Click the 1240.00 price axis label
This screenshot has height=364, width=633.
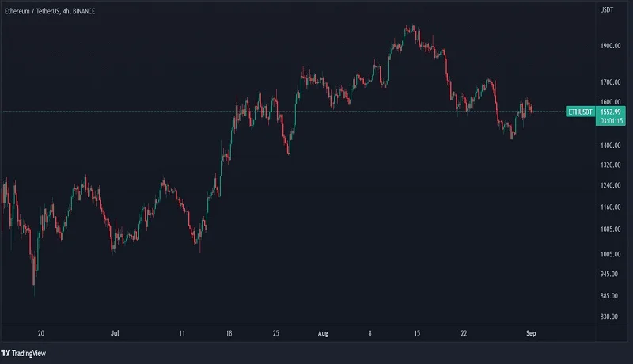tap(609, 186)
